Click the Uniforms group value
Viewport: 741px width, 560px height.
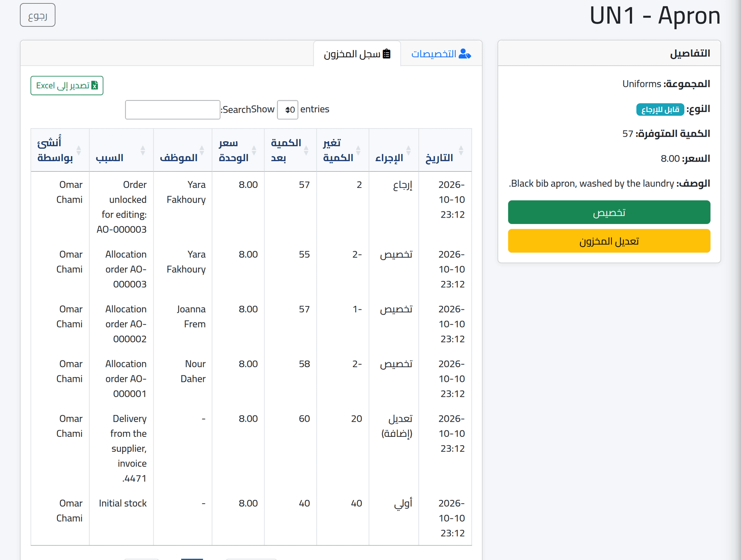(x=642, y=84)
